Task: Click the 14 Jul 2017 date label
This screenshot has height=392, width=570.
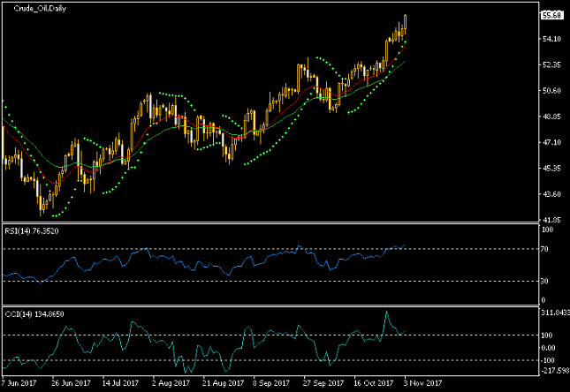Action: [x=120, y=383]
